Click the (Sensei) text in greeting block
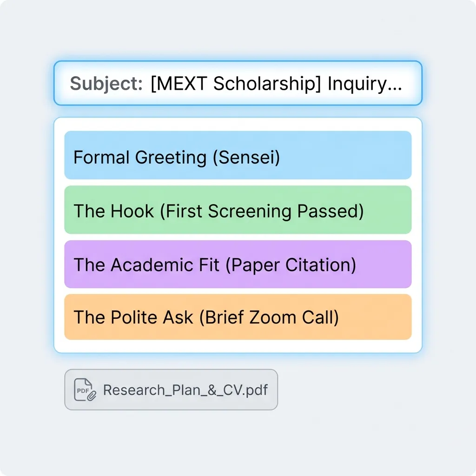The height and width of the screenshot is (476, 476). pos(246,158)
